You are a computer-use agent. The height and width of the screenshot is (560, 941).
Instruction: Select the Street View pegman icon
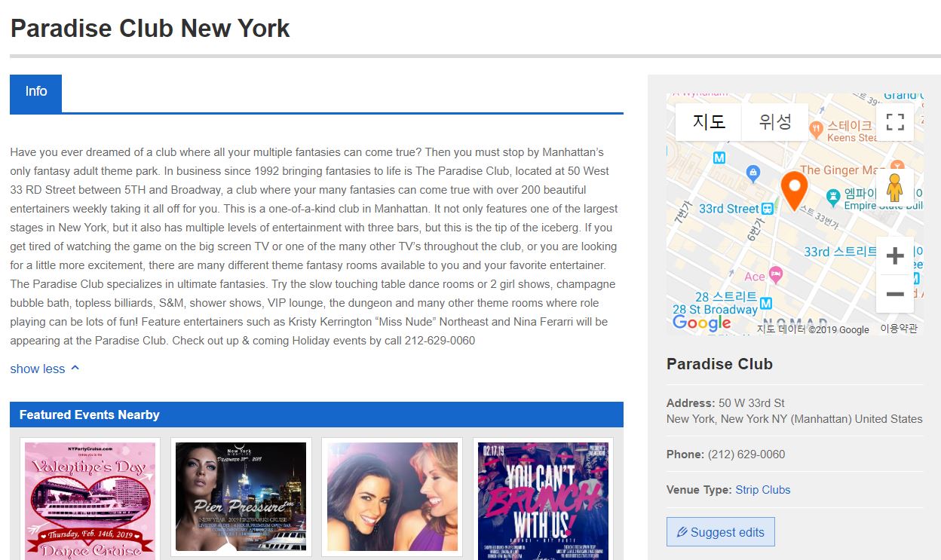pos(895,188)
